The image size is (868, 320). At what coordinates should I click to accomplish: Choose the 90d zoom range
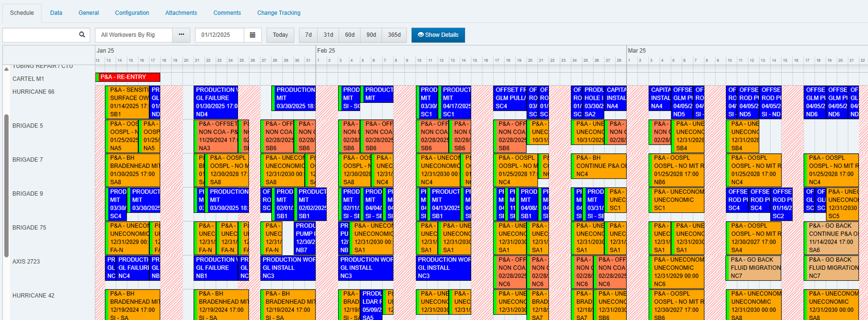371,35
